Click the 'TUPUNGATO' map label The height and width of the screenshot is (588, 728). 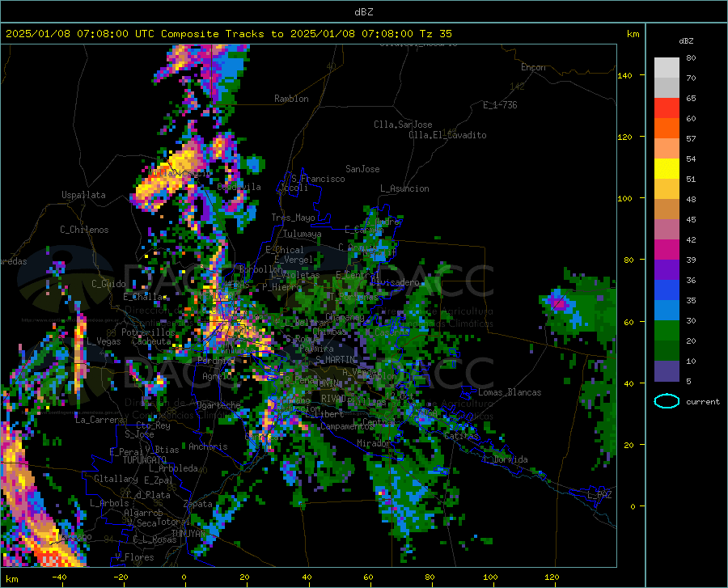pyautogui.click(x=145, y=460)
